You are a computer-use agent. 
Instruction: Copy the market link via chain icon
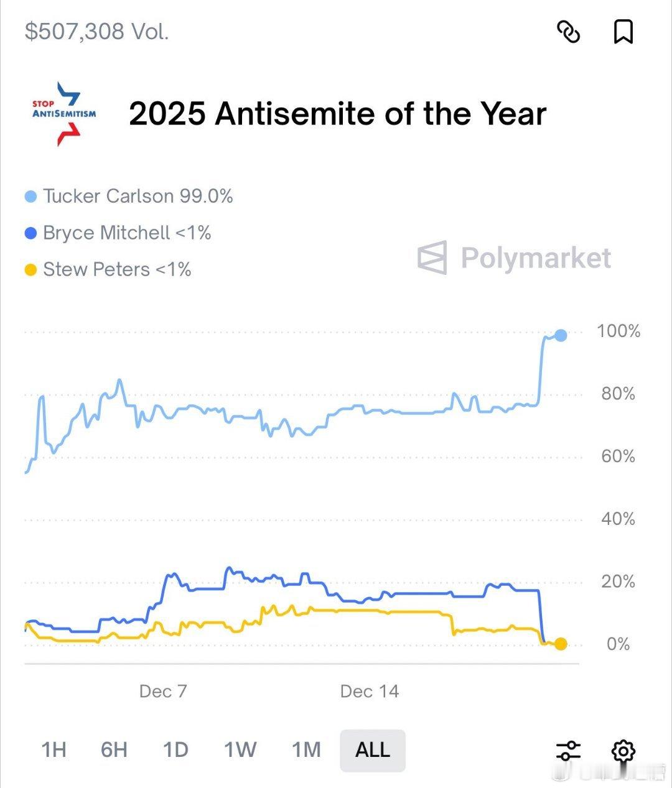click(568, 32)
